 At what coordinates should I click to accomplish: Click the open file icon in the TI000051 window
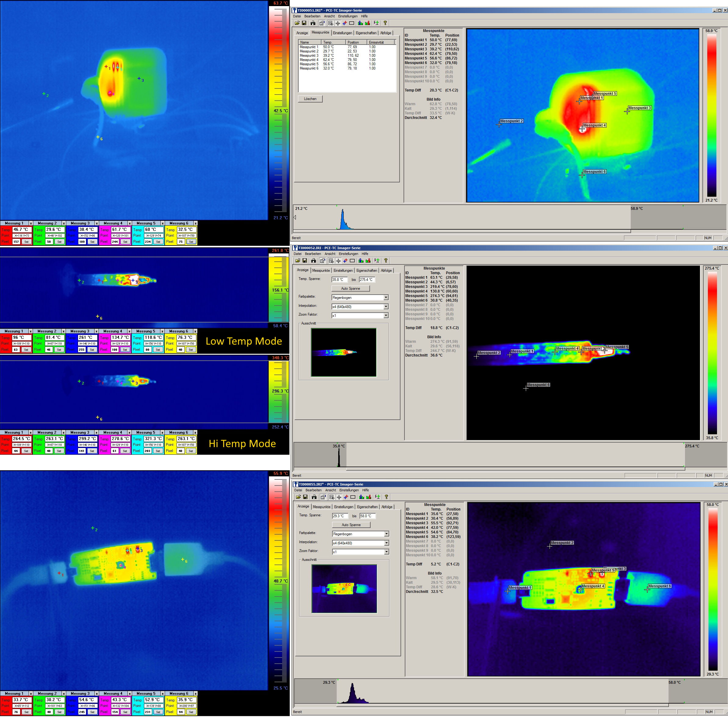point(297,23)
